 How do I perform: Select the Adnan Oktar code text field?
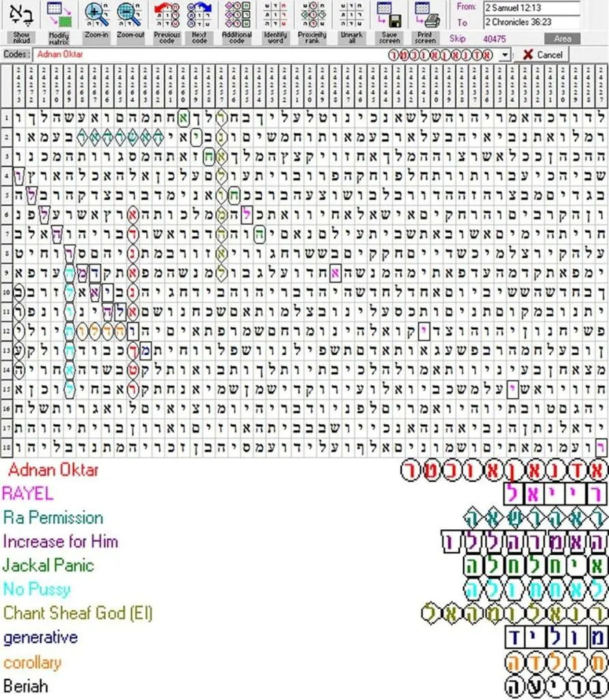coord(210,55)
